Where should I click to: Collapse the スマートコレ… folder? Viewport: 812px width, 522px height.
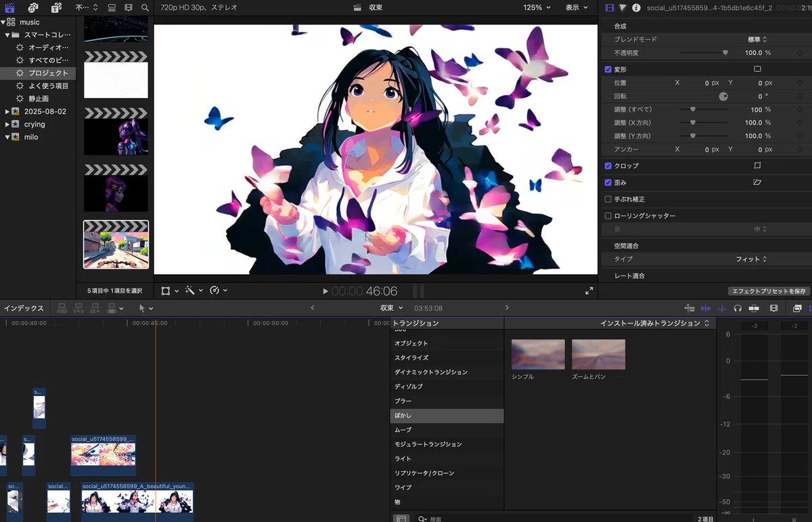(7, 35)
